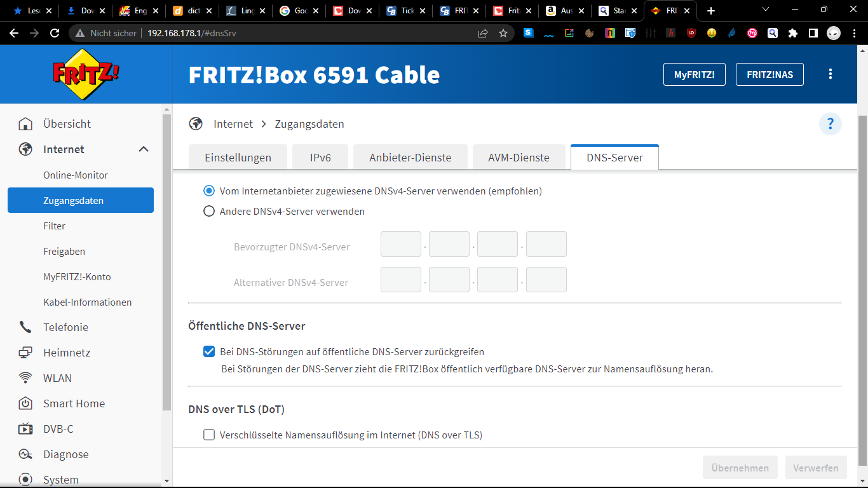Select 'Andere DNSv4-Server verwenden' option
This screenshot has height=488, width=868.
pos(208,212)
